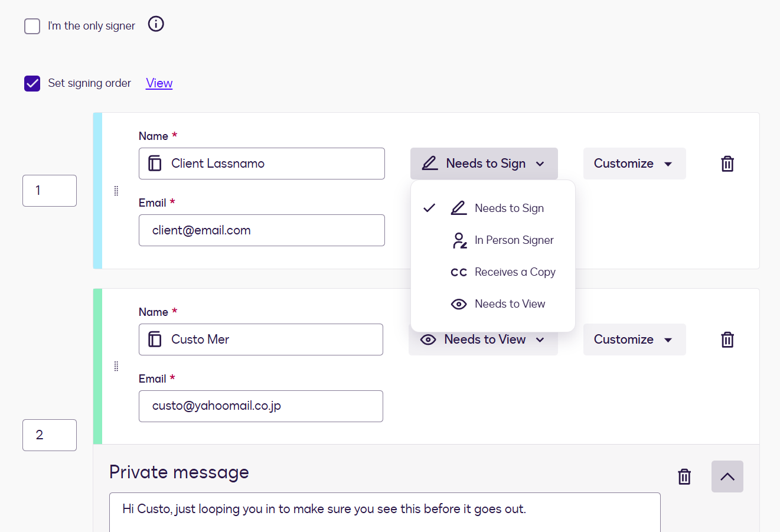Focus the client@email.com email field
780x532 pixels.
[262, 230]
